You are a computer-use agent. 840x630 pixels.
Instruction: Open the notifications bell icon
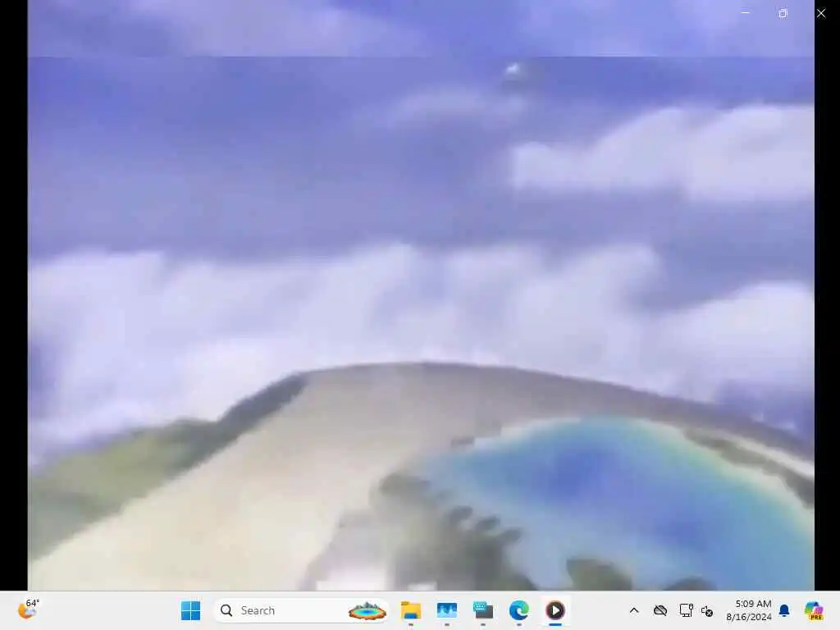[x=784, y=610]
